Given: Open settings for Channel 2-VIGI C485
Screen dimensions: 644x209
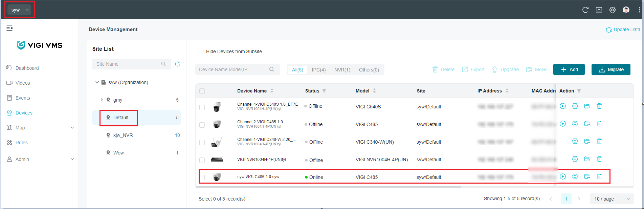Looking at the screenshot, I should [575, 124].
